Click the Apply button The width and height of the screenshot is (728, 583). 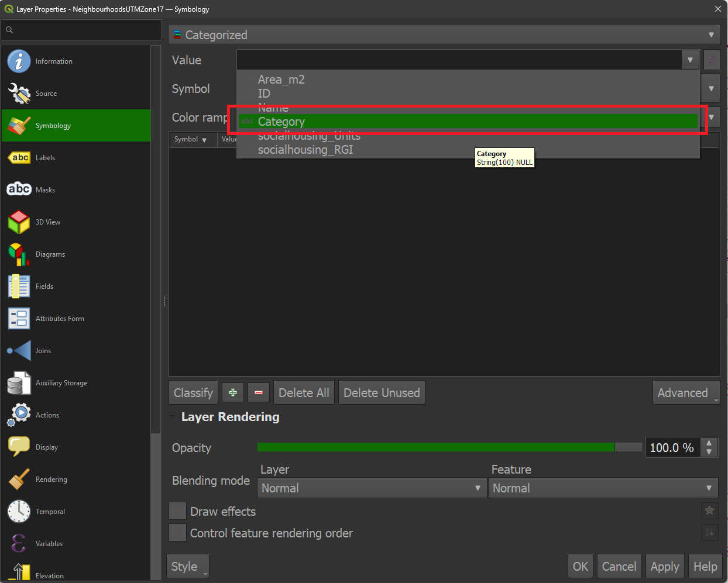665,566
